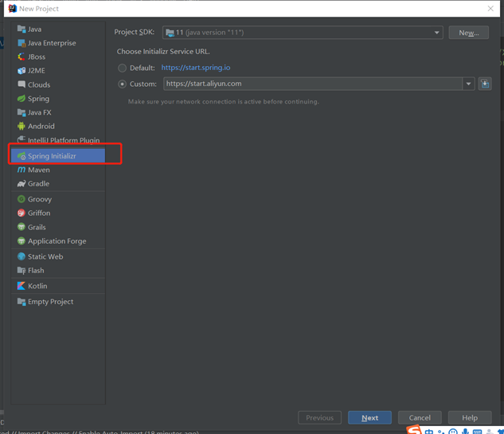504x434 pixels.
Task: Click the Android robot icon
Action: click(x=21, y=127)
